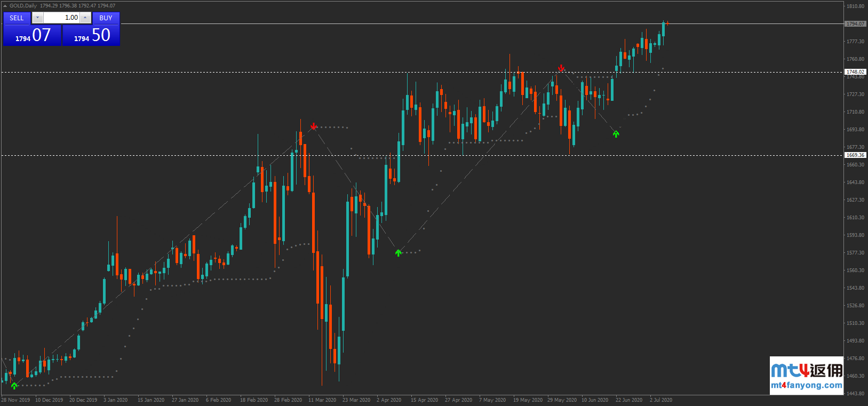Collapse the one-click trading panel triangle
868x406 pixels.
click(5, 6)
